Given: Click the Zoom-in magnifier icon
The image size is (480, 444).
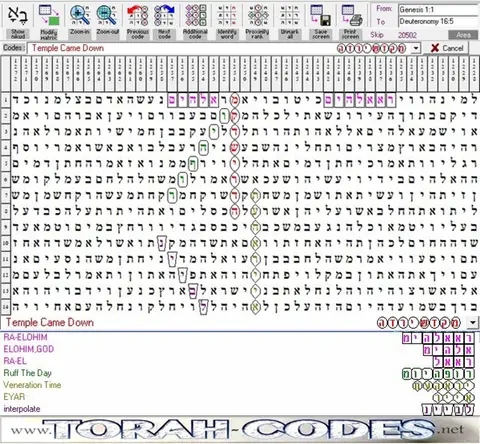Looking at the screenshot, I should pos(80,20).
